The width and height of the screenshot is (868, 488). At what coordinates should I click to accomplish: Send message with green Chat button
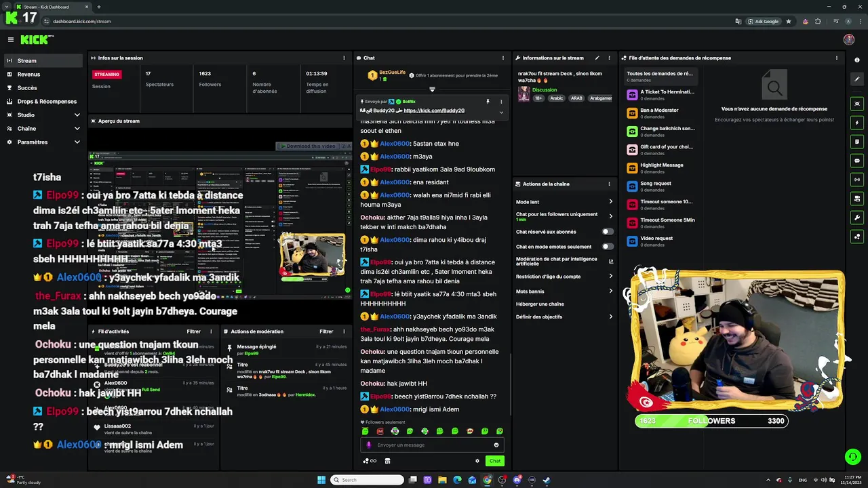pyautogui.click(x=495, y=461)
